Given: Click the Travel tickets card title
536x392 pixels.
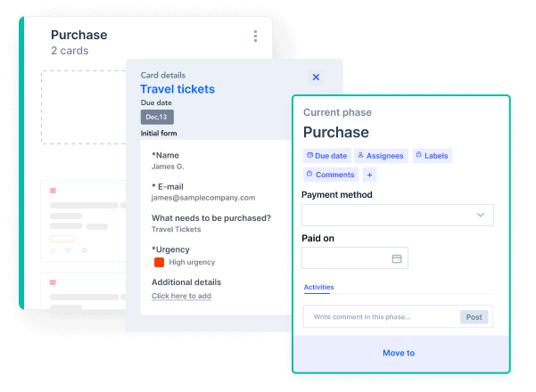Looking at the screenshot, I should pos(177,89).
